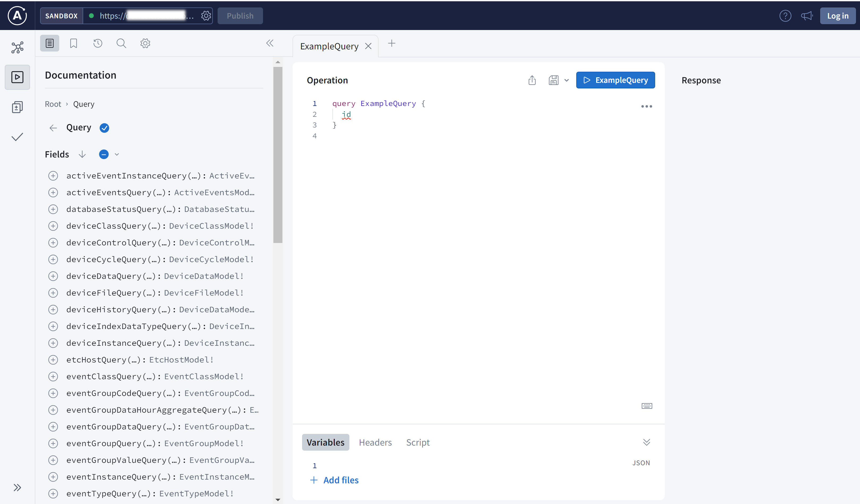Add deviceClassQuery field with plus circle

click(53, 226)
